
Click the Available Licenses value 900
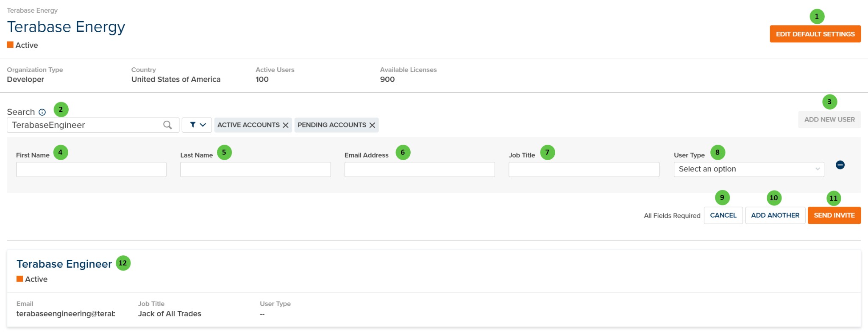[387, 79]
